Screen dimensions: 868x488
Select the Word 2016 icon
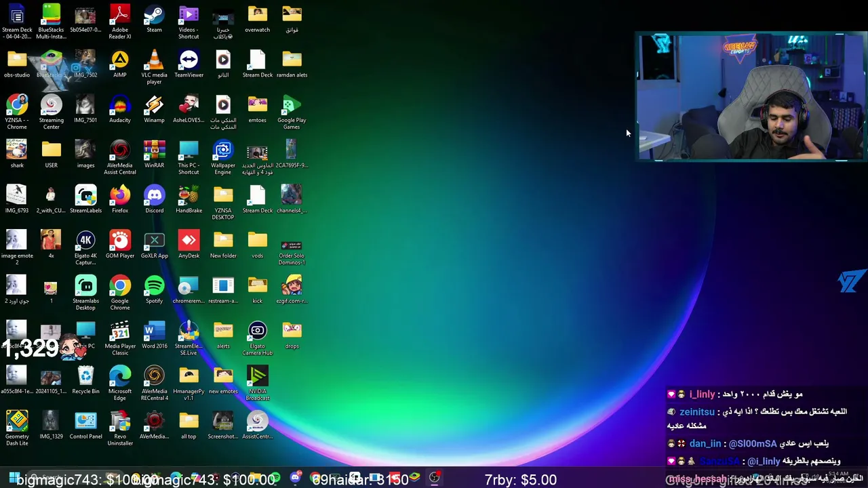[x=154, y=335]
